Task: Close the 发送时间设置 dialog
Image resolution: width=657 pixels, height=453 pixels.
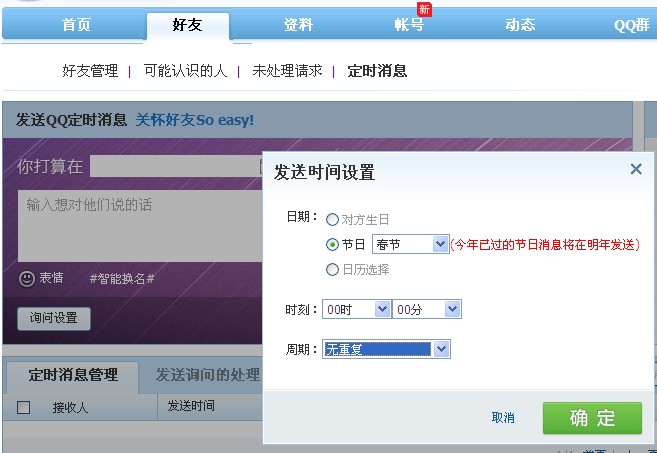Action: [636, 169]
